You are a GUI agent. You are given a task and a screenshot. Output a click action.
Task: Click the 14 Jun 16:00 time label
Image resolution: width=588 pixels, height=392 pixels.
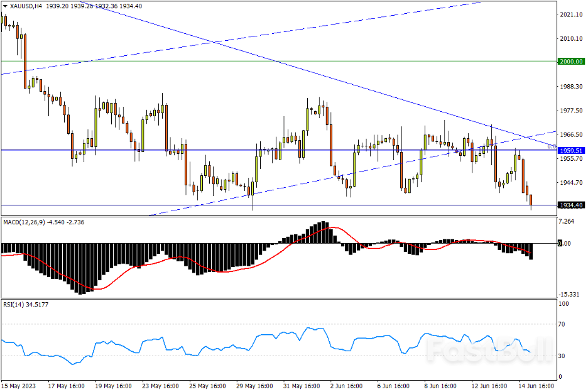536,386
